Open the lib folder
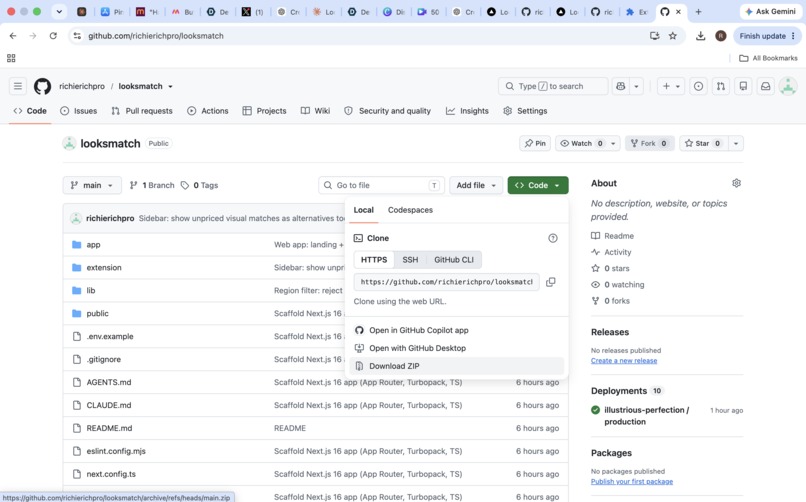The height and width of the screenshot is (502, 806). click(90, 290)
